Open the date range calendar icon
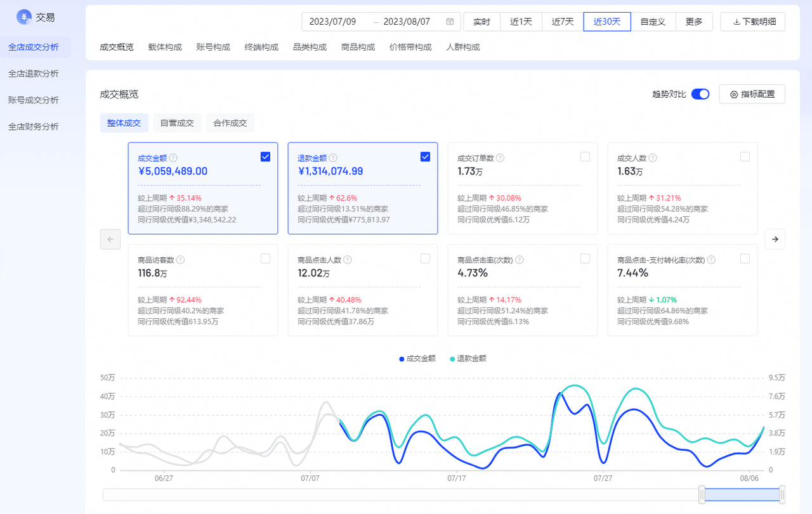 click(x=450, y=22)
